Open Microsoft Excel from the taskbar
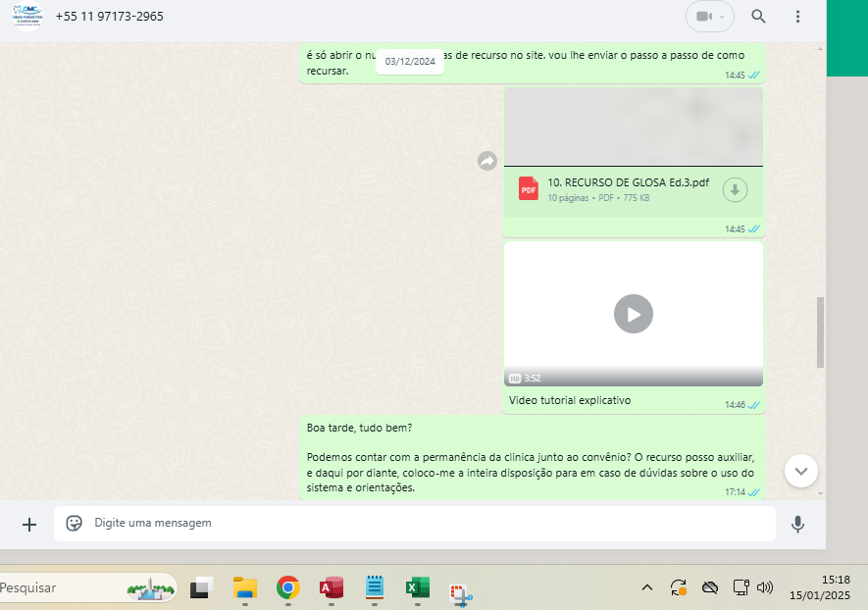 417,587
